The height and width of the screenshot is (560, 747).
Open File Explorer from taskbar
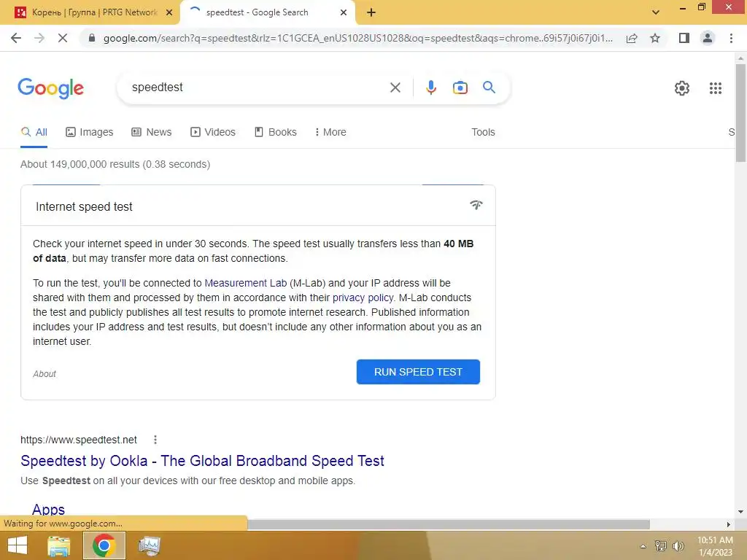(x=59, y=545)
